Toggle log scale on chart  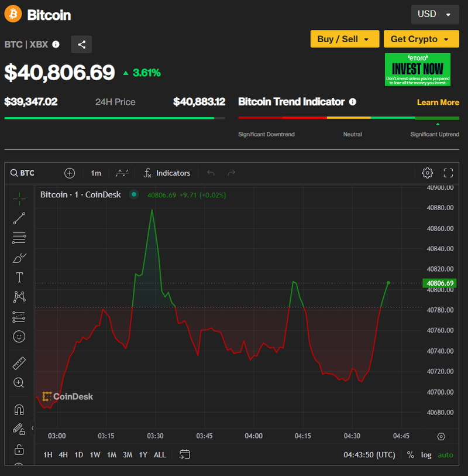pos(426,455)
